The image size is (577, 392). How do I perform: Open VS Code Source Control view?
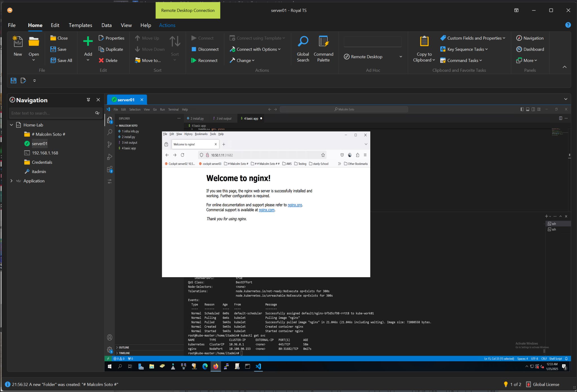[110, 144]
